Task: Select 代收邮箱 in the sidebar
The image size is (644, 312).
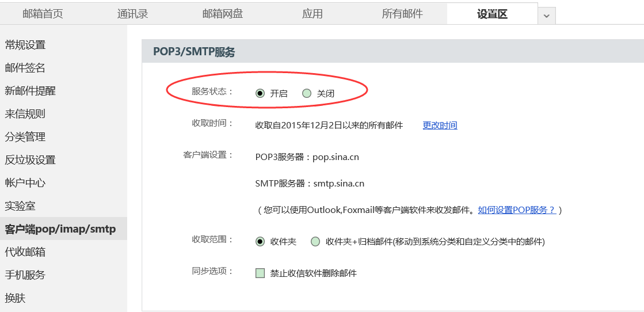Action: (x=25, y=252)
